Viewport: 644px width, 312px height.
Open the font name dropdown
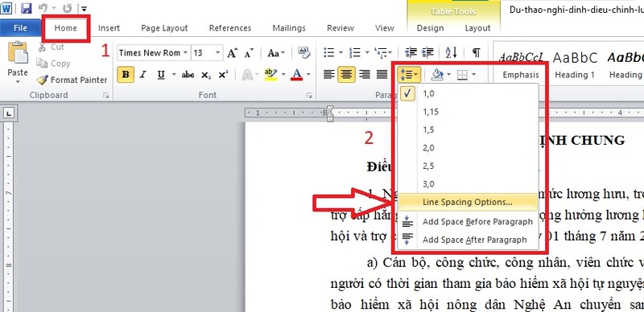(185, 53)
